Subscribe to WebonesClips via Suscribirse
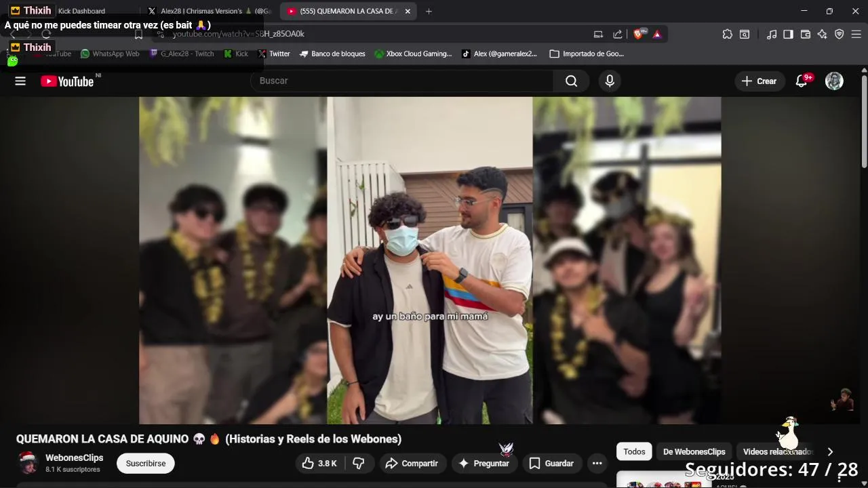This screenshot has height=488, width=868. 146,464
